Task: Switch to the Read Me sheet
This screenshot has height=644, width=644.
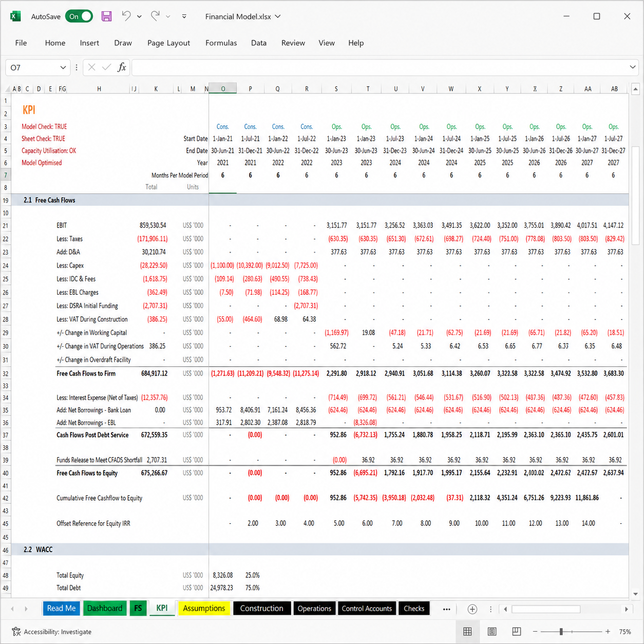Action: tap(61, 608)
